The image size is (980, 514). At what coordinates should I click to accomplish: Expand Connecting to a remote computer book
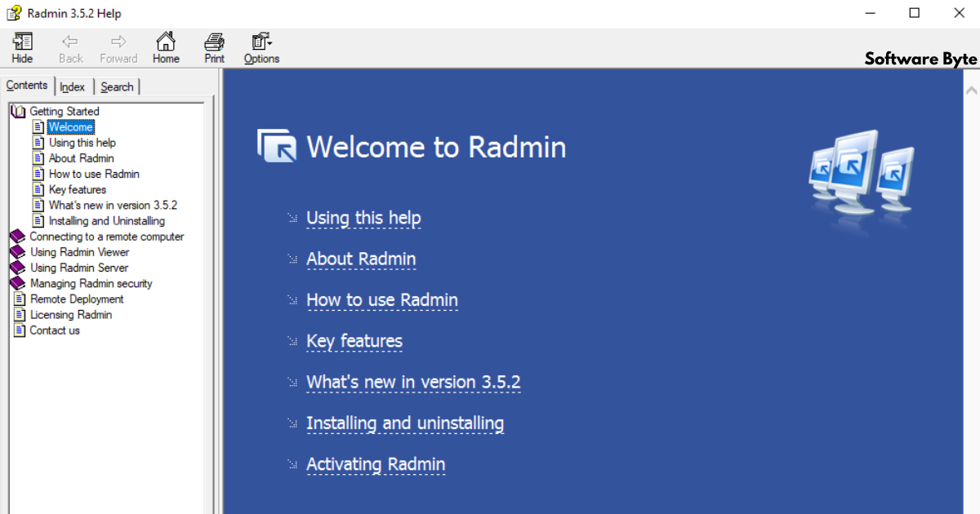(x=18, y=237)
